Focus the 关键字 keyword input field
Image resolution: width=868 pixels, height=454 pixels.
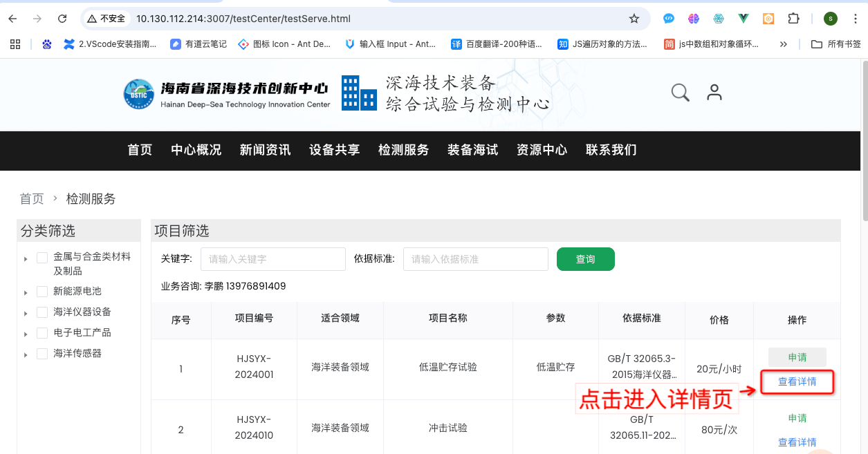coord(273,259)
